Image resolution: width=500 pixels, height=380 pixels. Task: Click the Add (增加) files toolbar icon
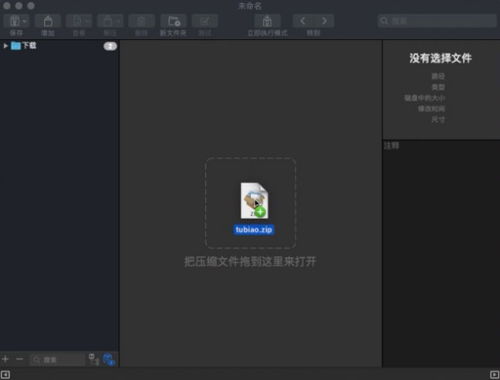[48, 21]
